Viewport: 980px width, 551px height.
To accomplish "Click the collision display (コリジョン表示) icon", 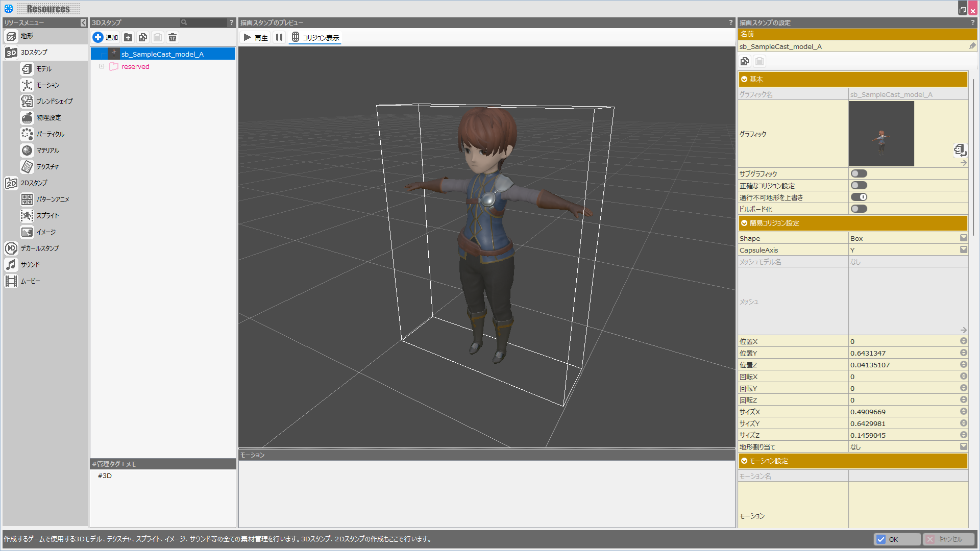I will (296, 37).
